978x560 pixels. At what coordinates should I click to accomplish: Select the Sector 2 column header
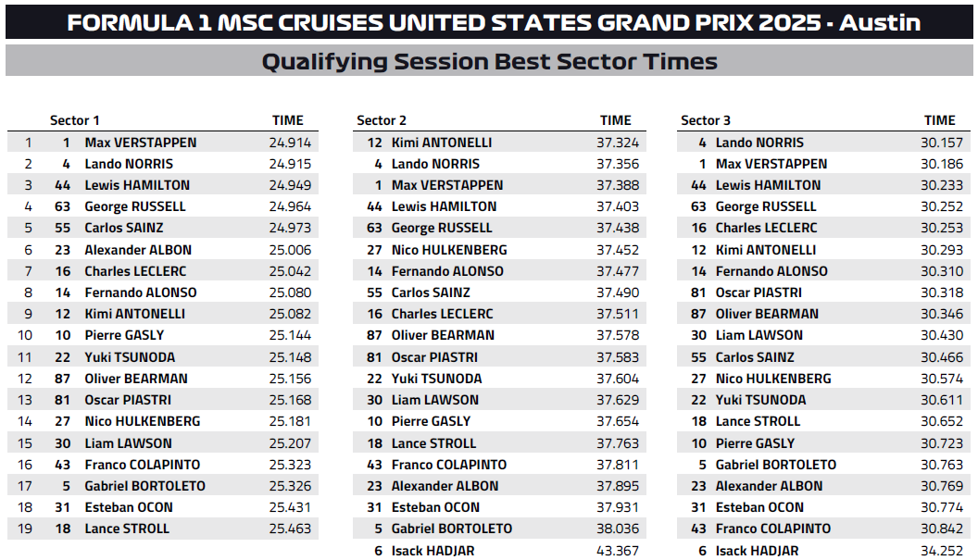tap(382, 120)
